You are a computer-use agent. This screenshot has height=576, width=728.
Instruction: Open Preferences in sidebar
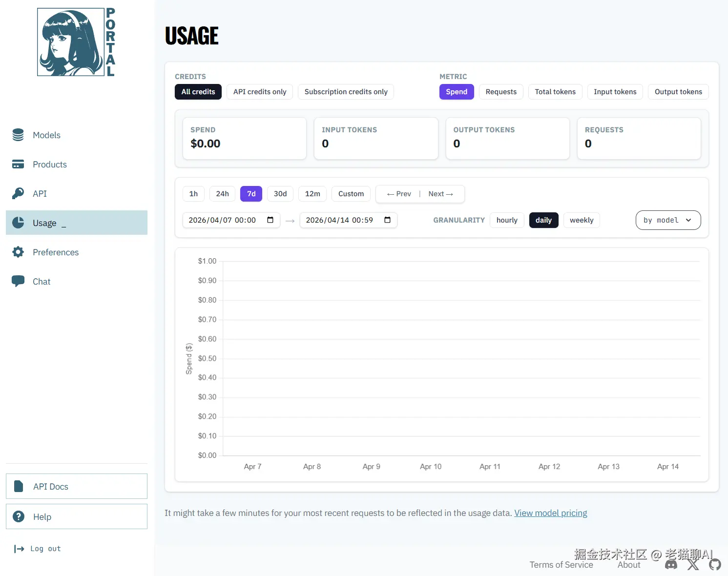(x=77, y=252)
